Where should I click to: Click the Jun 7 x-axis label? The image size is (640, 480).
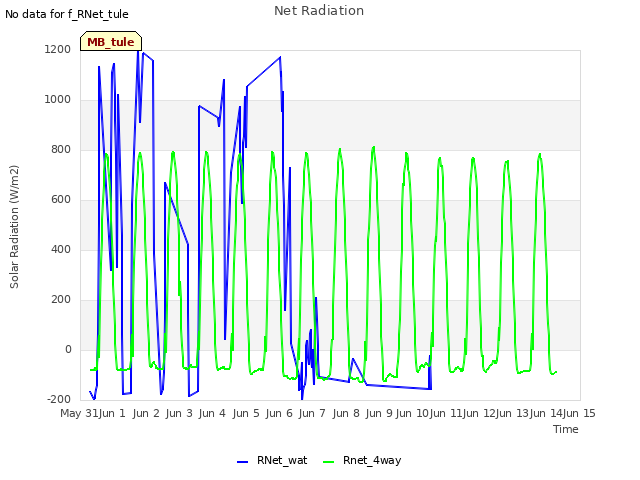(312, 413)
